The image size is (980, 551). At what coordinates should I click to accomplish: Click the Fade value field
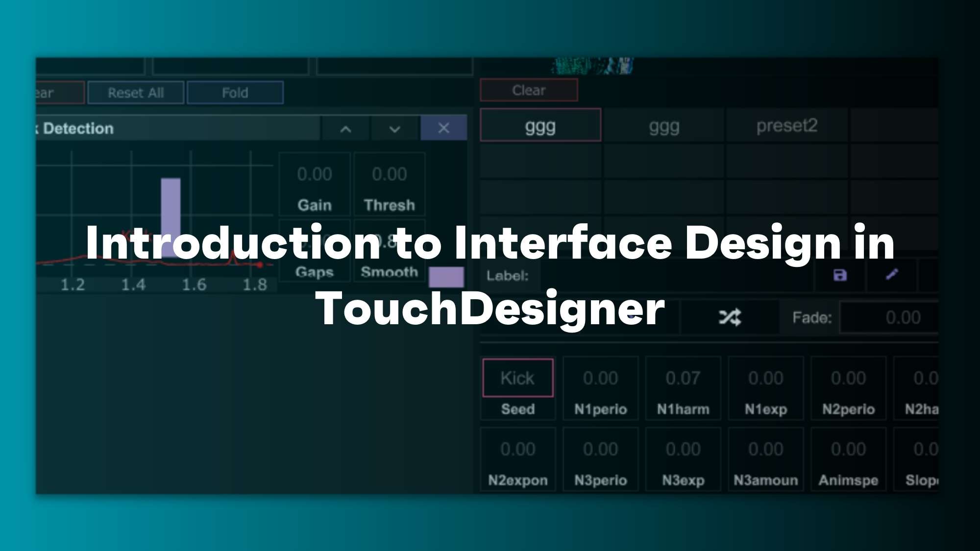pos(889,318)
